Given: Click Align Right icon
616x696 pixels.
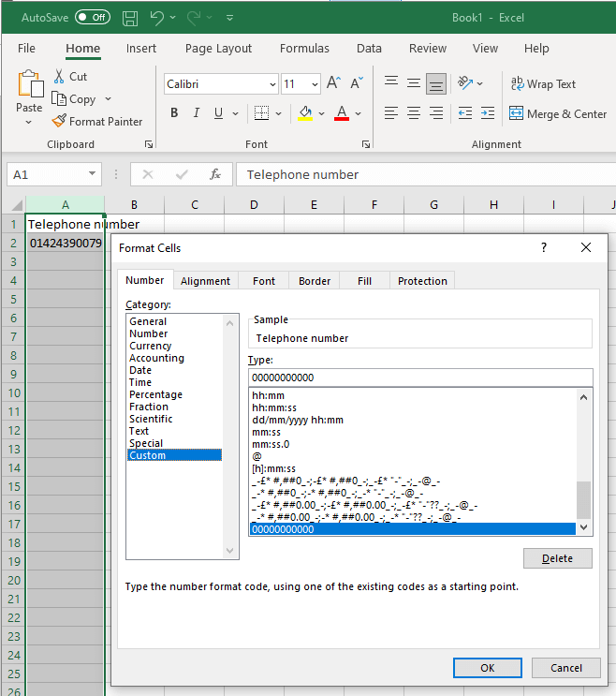Looking at the screenshot, I should click(436, 113).
